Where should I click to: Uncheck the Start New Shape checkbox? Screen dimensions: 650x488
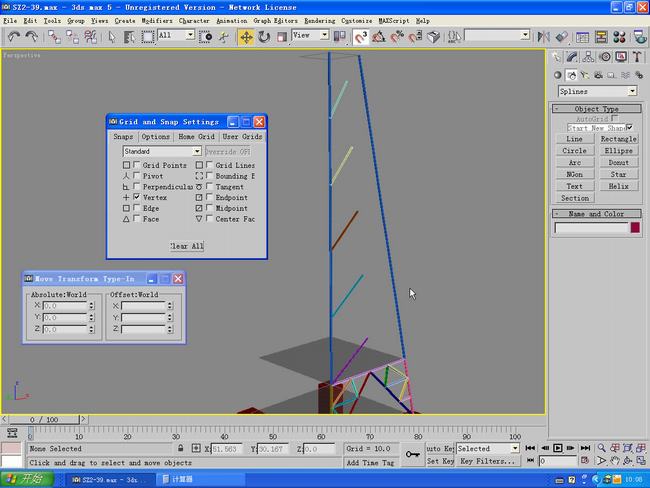point(630,127)
